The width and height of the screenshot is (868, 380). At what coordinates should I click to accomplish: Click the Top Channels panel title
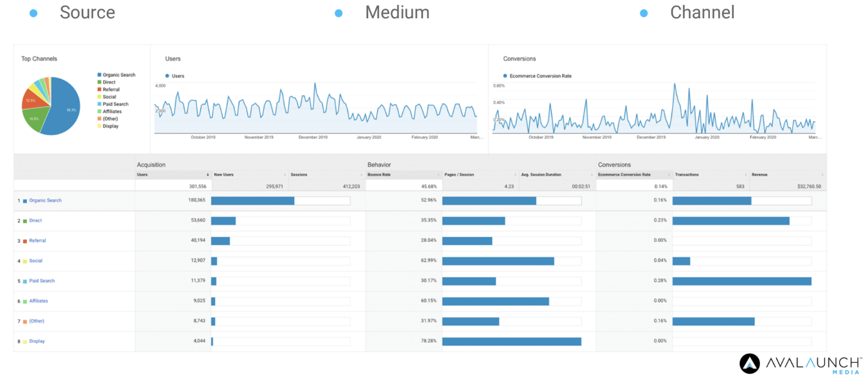coord(39,59)
